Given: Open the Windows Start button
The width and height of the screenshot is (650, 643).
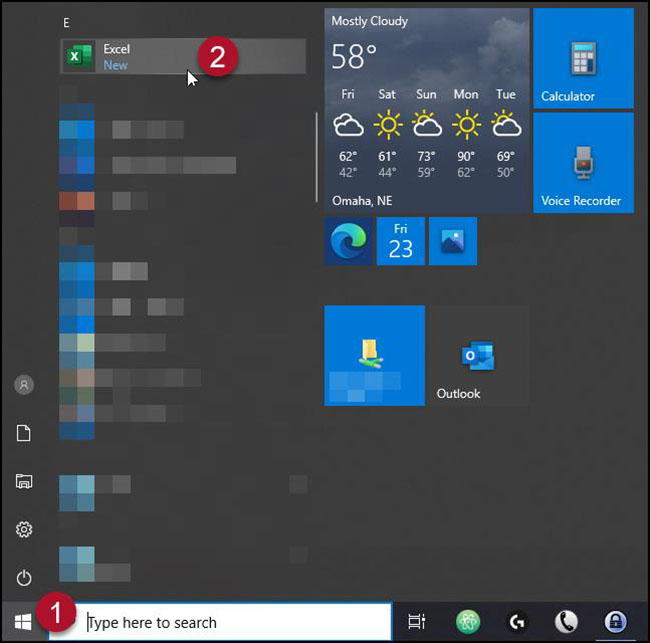Looking at the screenshot, I should pos(23,622).
